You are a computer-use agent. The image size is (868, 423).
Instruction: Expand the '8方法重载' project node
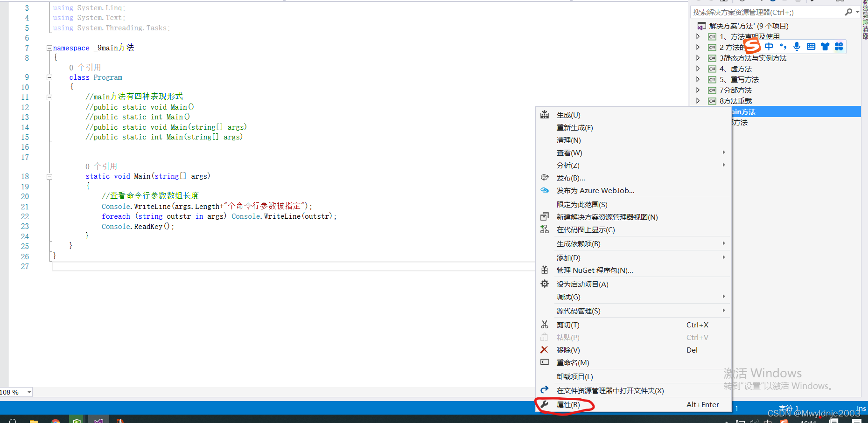[698, 101]
